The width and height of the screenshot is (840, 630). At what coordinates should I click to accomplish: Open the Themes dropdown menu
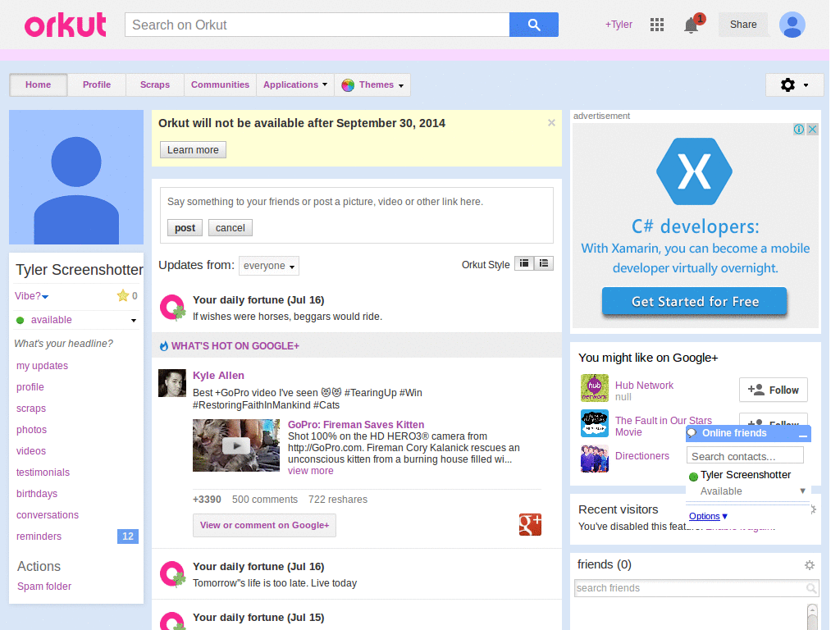coord(373,84)
